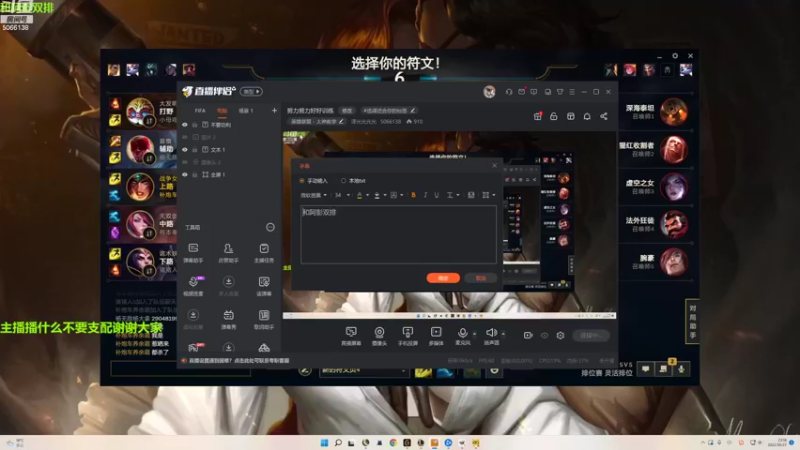
Task: Click the unlock padlock icon above the preview
Action: 554,116
